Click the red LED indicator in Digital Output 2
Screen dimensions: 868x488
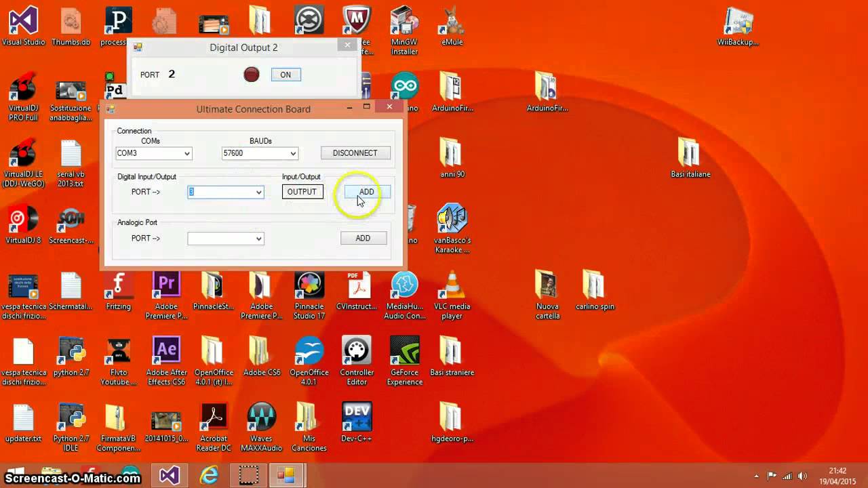[252, 75]
